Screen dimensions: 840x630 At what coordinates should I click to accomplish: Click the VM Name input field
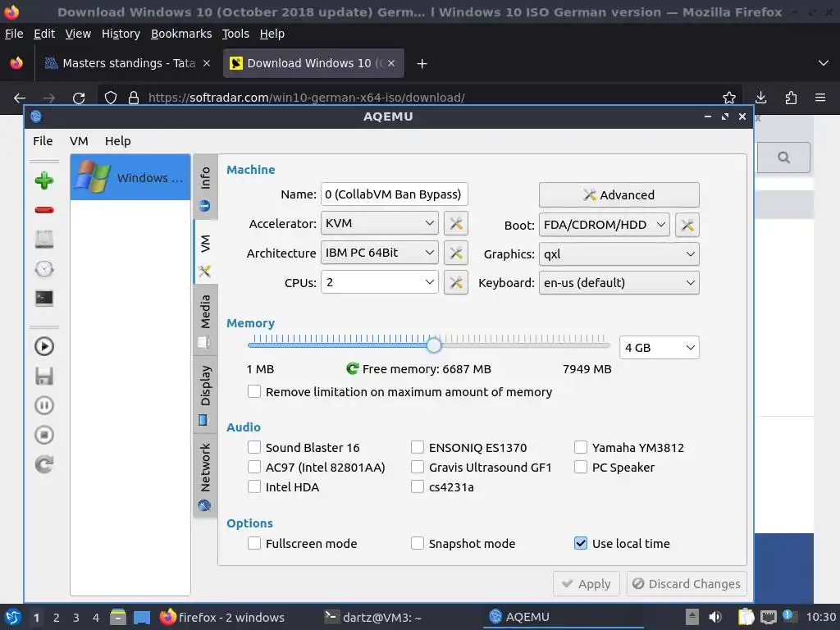395,194
